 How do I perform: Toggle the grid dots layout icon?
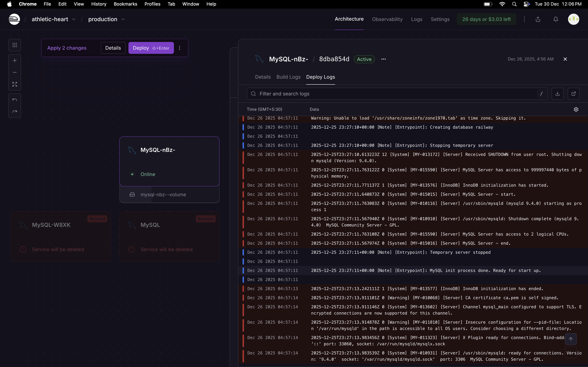(x=15, y=45)
